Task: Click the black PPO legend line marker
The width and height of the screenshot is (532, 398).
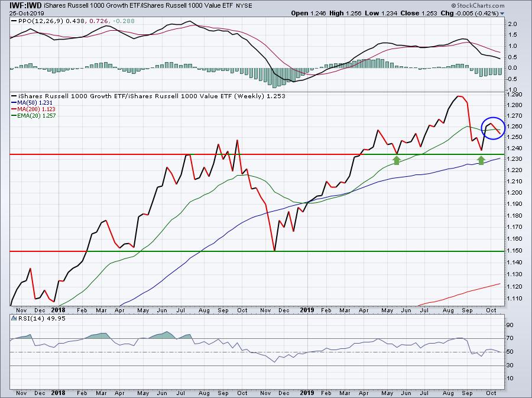Action: tap(14, 21)
